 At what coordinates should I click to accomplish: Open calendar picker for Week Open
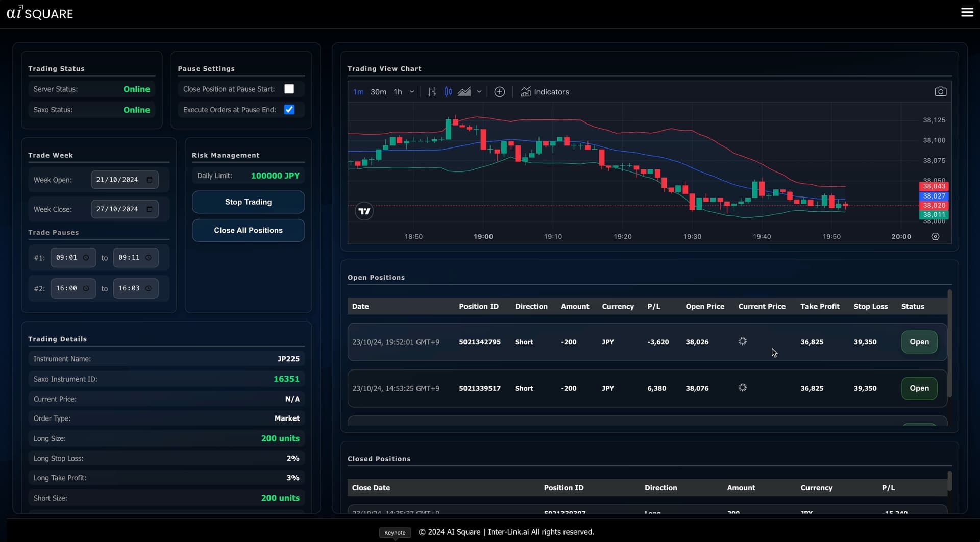tap(150, 180)
